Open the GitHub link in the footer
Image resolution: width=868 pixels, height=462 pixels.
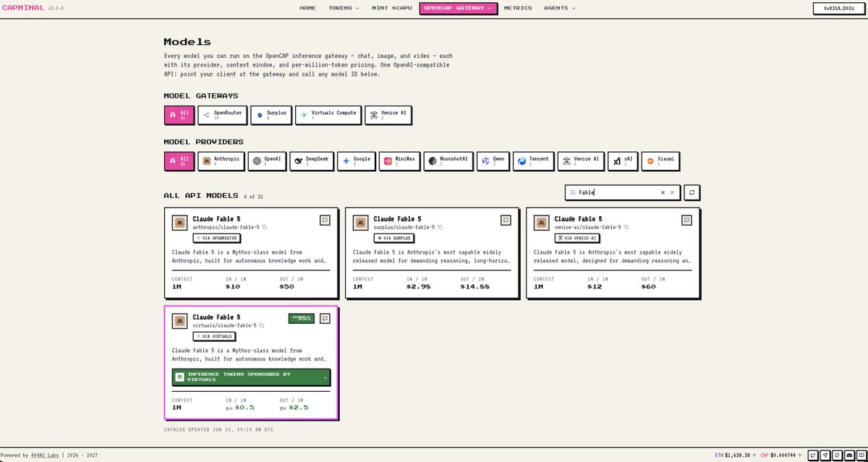click(838, 455)
